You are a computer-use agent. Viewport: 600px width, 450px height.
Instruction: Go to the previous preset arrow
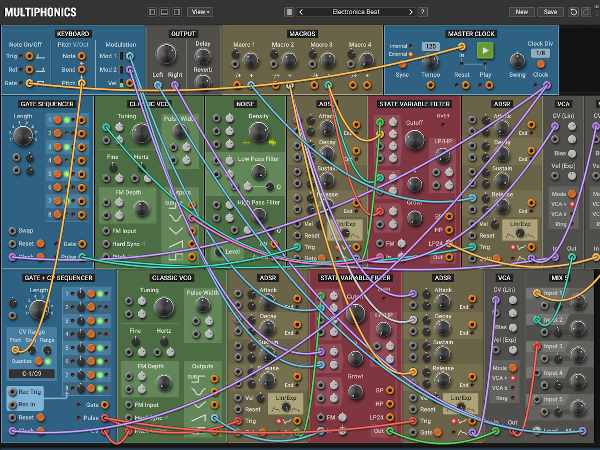pos(301,12)
